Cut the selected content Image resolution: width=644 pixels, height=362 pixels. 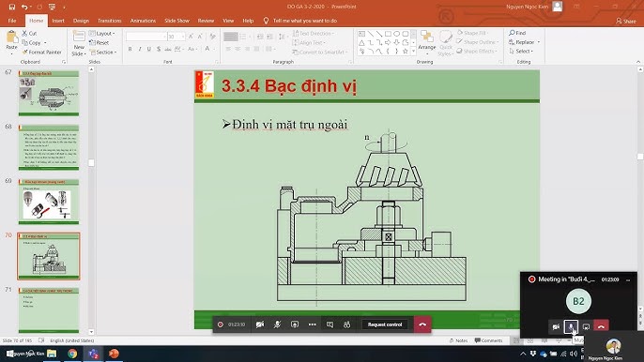pyautogui.click(x=29, y=33)
